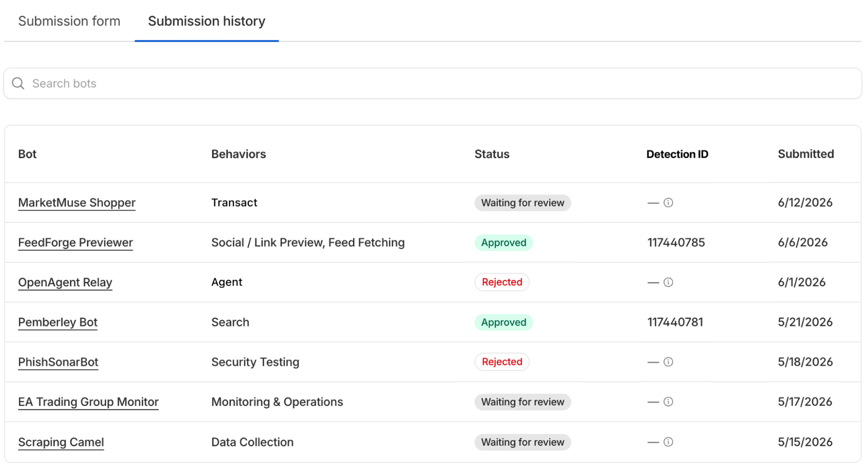
Task: Switch to the Submission form tab
Action: [69, 21]
